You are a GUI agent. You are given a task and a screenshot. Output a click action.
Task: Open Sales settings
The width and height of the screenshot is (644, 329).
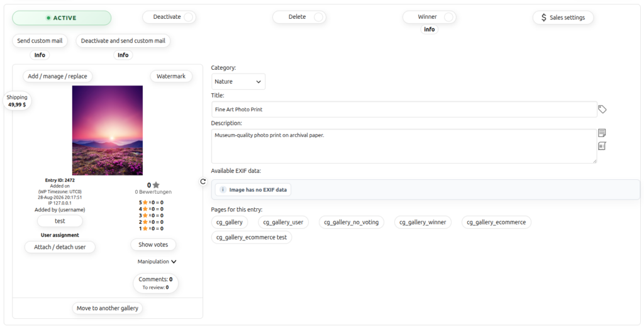(x=563, y=18)
